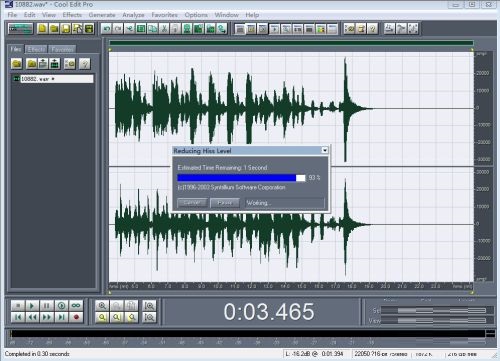This screenshot has width=500, height=361.
Task: Toggle the Play Looped infinity button
Action: [76, 306]
